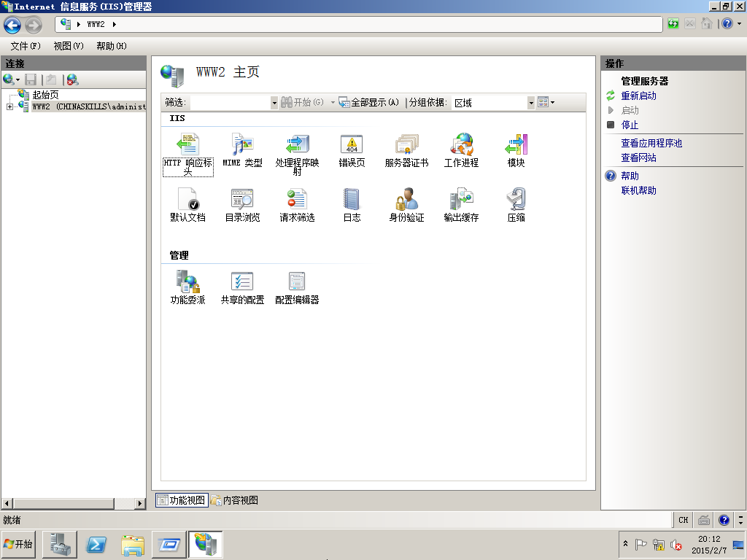Click 全部显示(A) show all button

pos(368,102)
